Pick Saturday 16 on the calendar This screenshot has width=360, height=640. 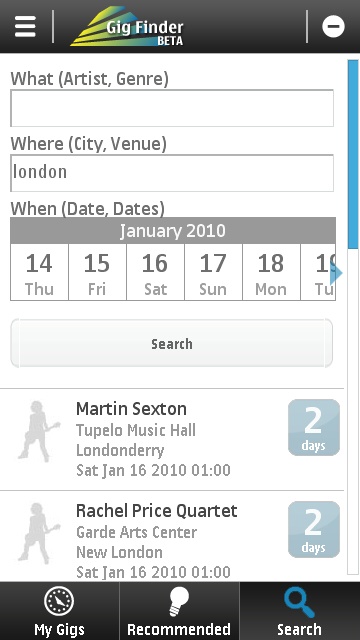point(155,272)
